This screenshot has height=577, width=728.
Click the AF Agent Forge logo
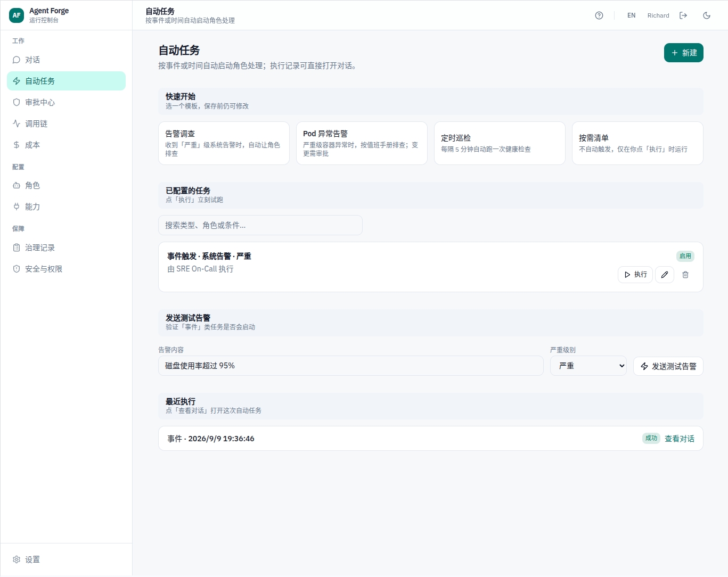17,15
